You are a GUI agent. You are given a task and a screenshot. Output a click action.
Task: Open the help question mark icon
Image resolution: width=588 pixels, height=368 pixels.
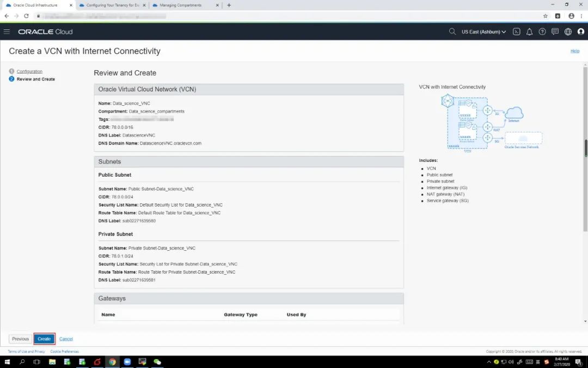542,32
